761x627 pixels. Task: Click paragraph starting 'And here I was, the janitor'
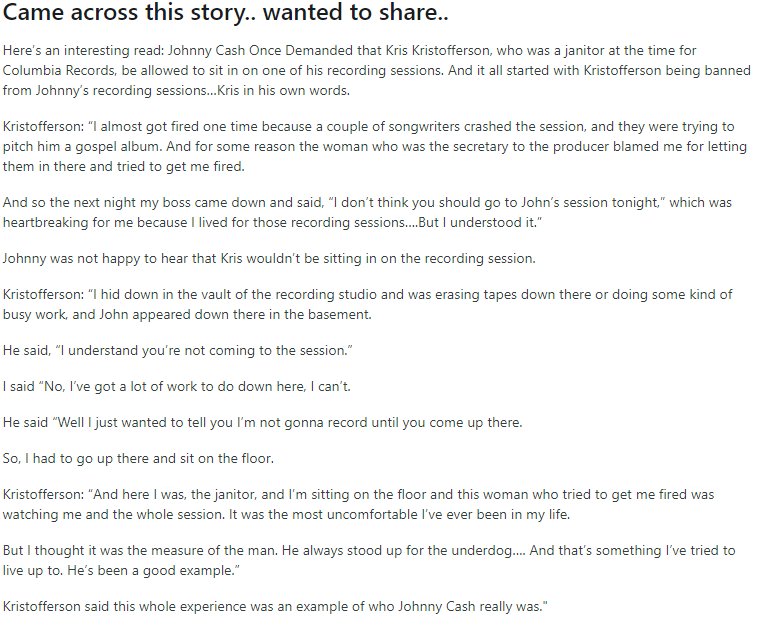tap(358, 504)
